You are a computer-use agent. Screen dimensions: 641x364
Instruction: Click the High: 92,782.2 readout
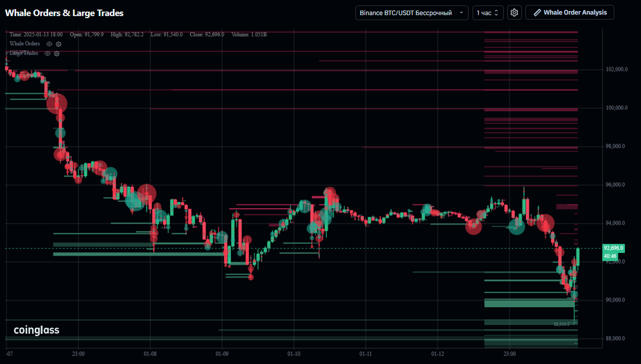click(x=127, y=34)
